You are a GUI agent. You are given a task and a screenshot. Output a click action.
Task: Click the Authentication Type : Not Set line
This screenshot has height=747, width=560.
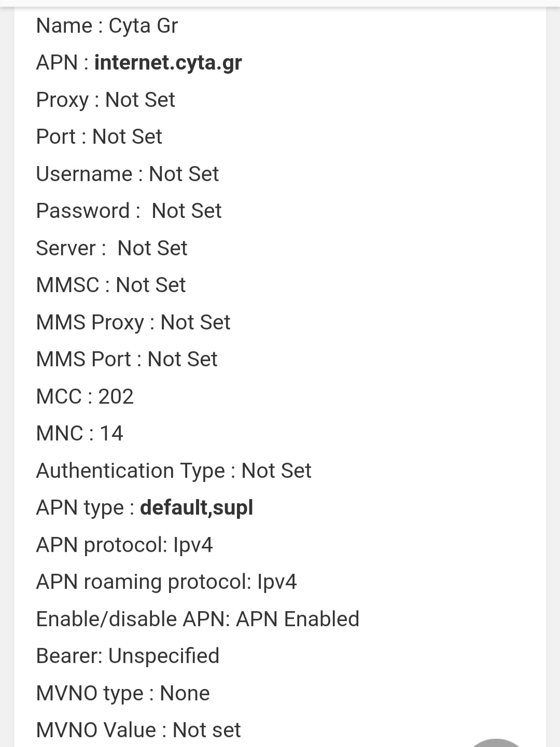(x=174, y=471)
